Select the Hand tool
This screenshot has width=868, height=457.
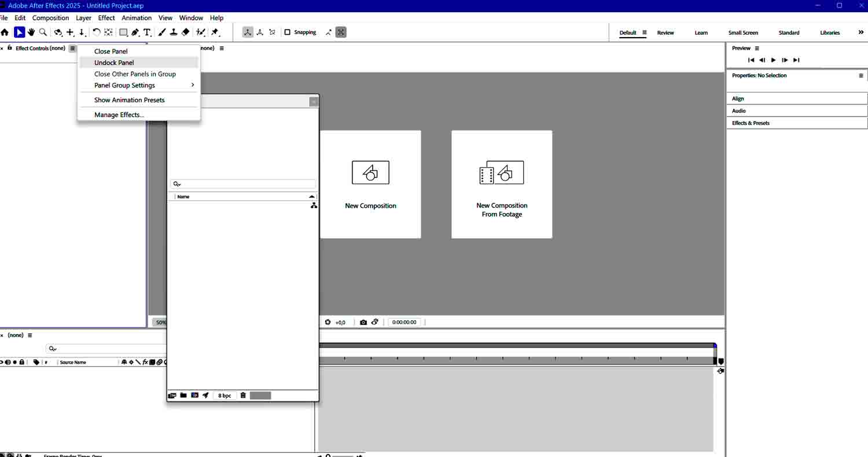(x=31, y=32)
